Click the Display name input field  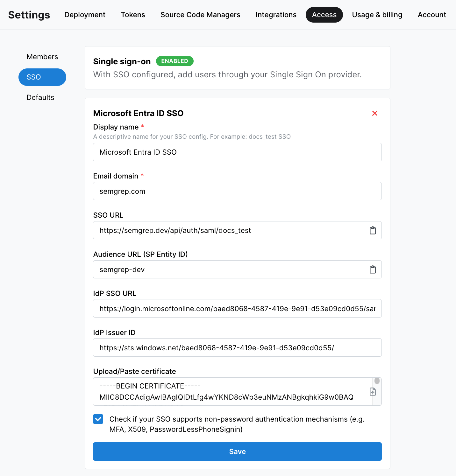237,152
